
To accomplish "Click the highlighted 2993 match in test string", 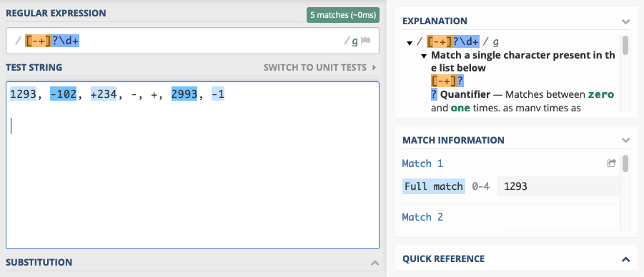I will [185, 95].
